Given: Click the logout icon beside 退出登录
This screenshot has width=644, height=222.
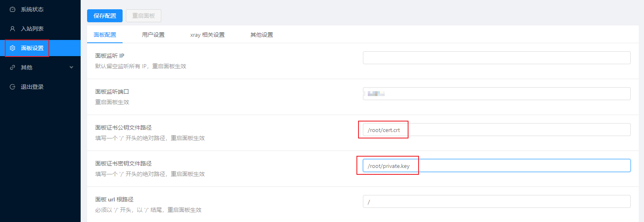Looking at the screenshot, I should pyautogui.click(x=13, y=87).
